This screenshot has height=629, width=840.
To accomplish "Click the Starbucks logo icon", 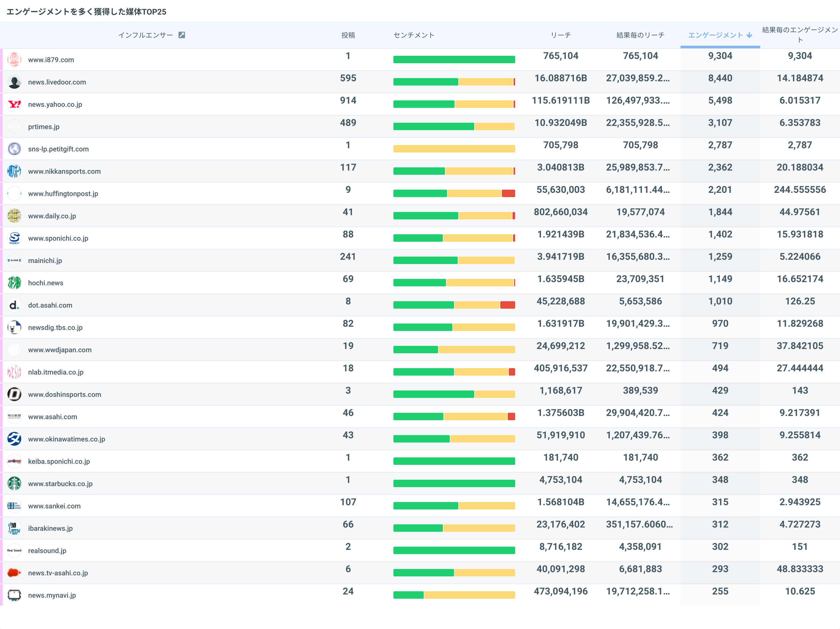I will [x=14, y=483].
